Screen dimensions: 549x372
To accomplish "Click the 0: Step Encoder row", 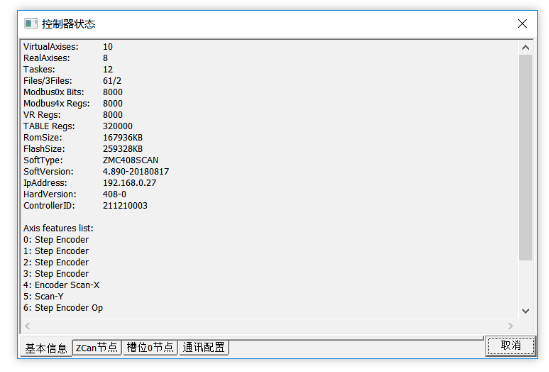I will (56, 240).
